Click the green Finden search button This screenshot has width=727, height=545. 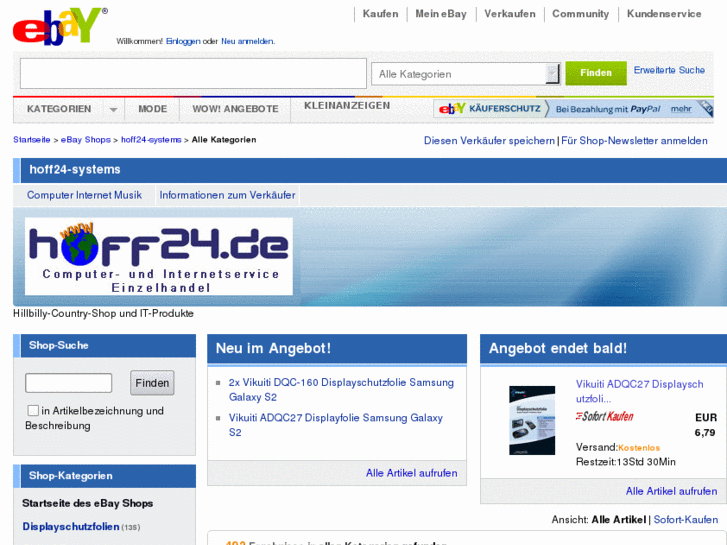tap(596, 73)
